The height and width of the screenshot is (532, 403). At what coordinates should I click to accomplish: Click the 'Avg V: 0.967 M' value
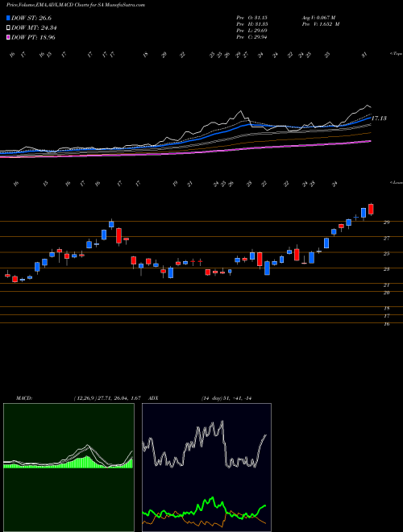pyautogui.click(x=318, y=18)
